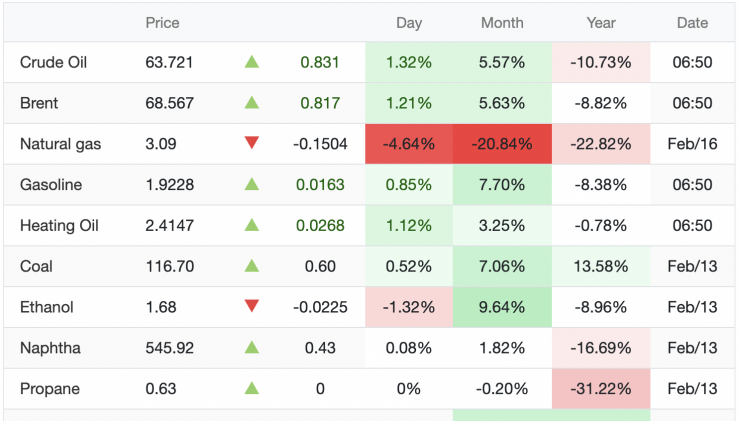
Task: Sort by the Price column header
Action: (163, 22)
